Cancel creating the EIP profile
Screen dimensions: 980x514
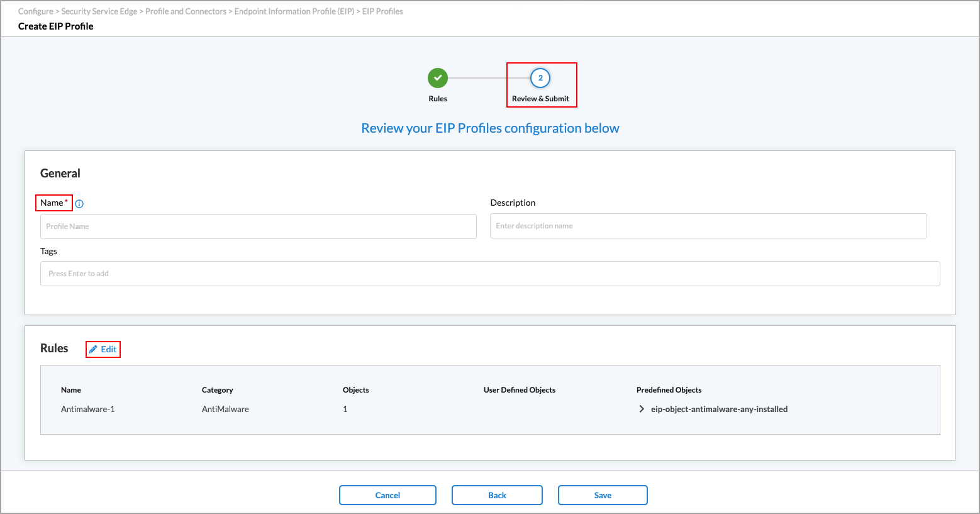coord(387,495)
